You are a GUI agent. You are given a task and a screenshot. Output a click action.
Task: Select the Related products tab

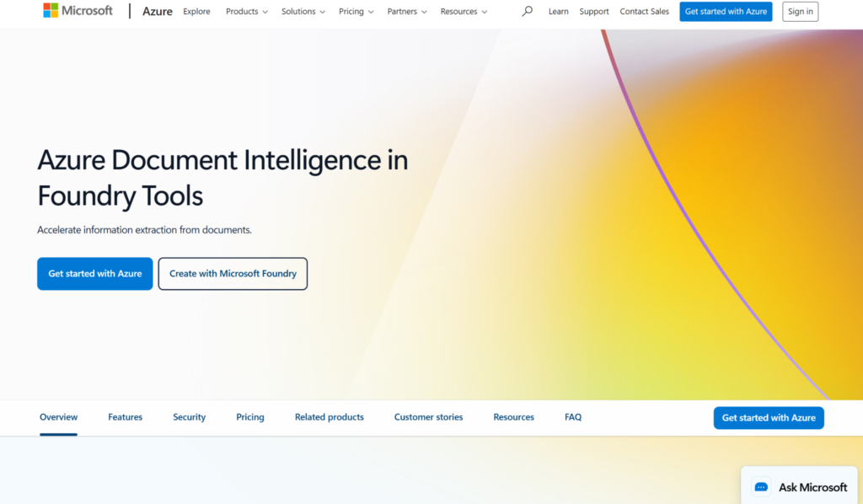click(329, 417)
